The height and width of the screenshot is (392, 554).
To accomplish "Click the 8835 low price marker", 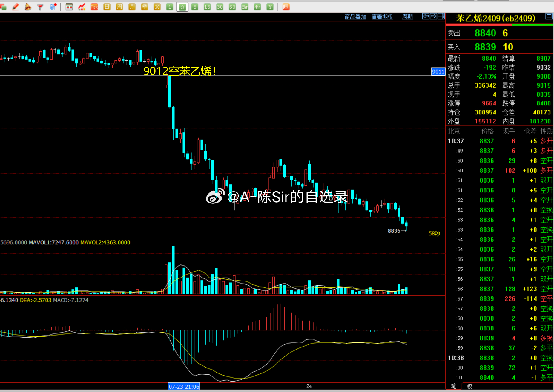I will [394, 231].
